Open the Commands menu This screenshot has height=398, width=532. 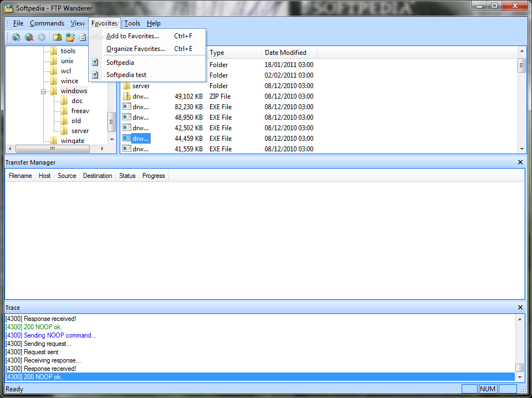pyautogui.click(x=47, y=23)
